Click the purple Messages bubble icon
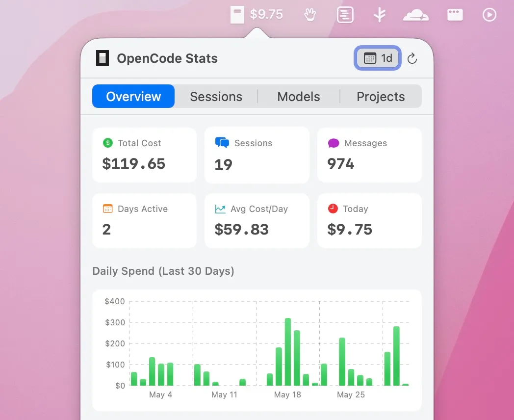Screen dimensions: 514x420 (x=334, y=143)
